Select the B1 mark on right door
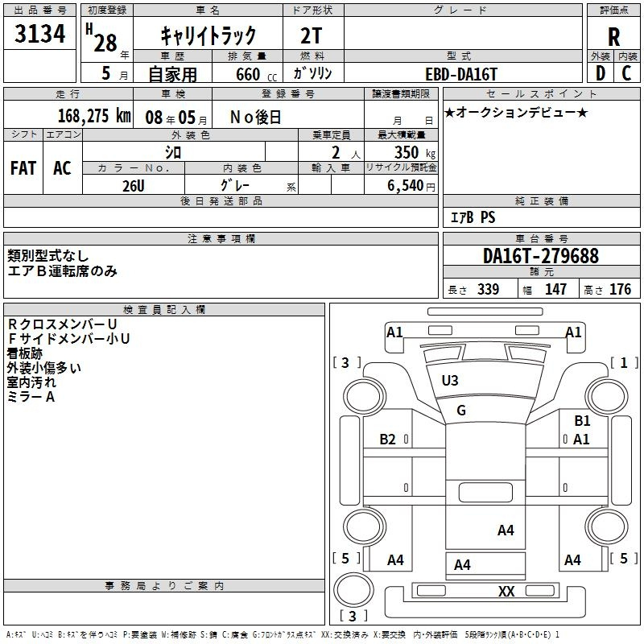This screenshot has height=644, width=644. click(x=582, y=420)
